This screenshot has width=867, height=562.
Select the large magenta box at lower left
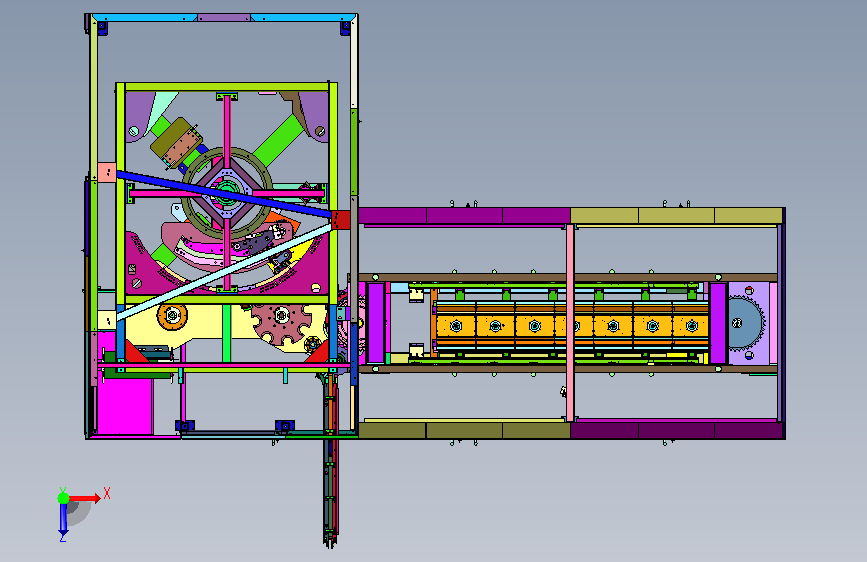[x=124, y=407]
